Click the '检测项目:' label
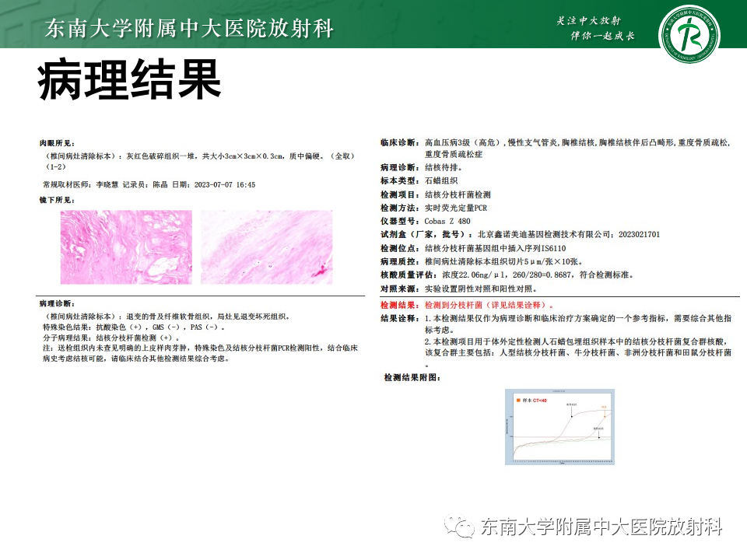 pyautogui.click(x=400, y=194)
